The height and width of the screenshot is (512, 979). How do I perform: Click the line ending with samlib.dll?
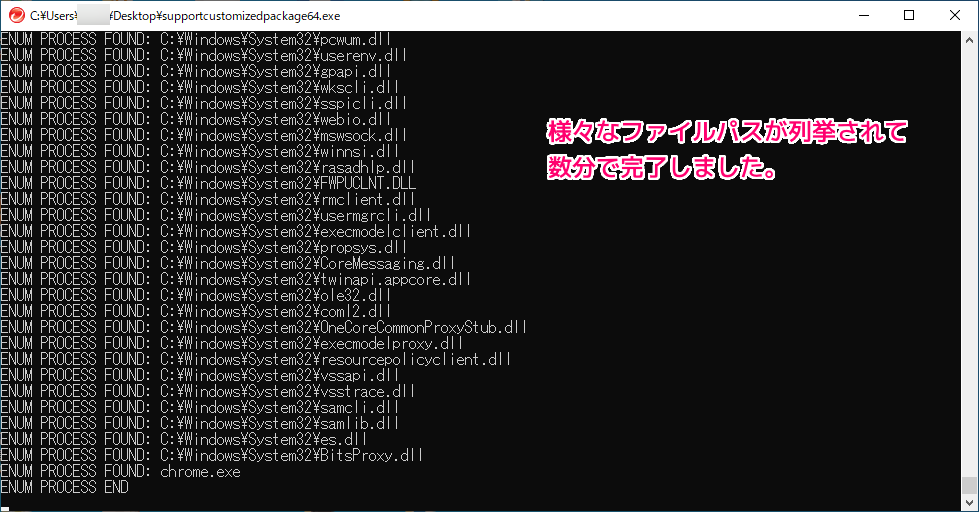200,423
